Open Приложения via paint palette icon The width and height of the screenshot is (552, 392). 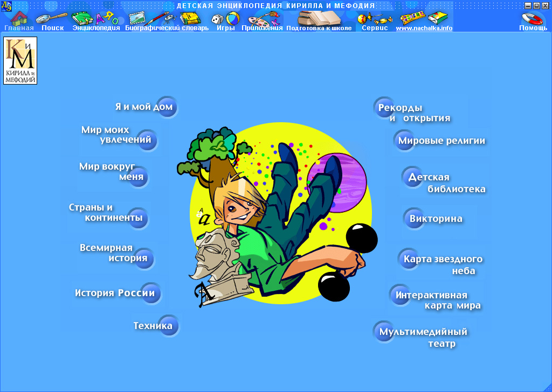click(x=264, y=18)
